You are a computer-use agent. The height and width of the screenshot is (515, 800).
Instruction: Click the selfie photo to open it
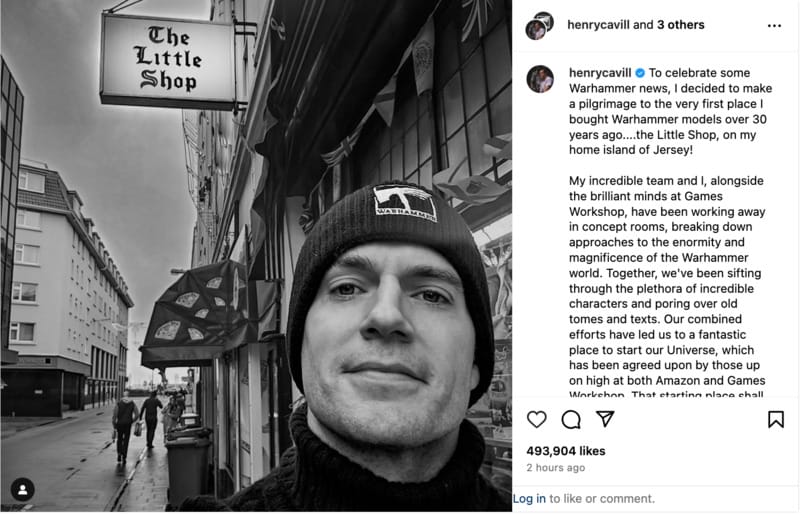[x=256, y=256]
